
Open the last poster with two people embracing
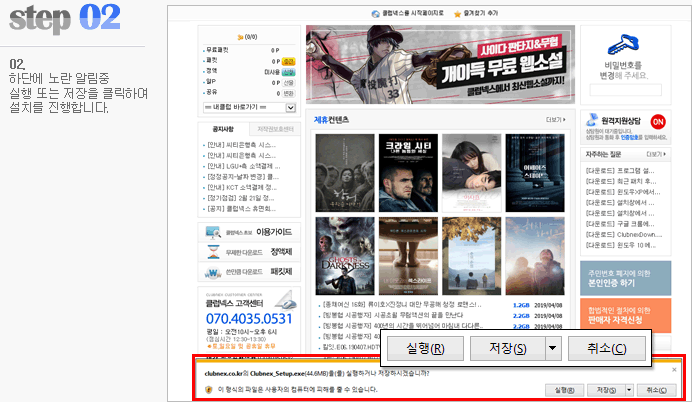pyautogui.click(x=535, y=256)
